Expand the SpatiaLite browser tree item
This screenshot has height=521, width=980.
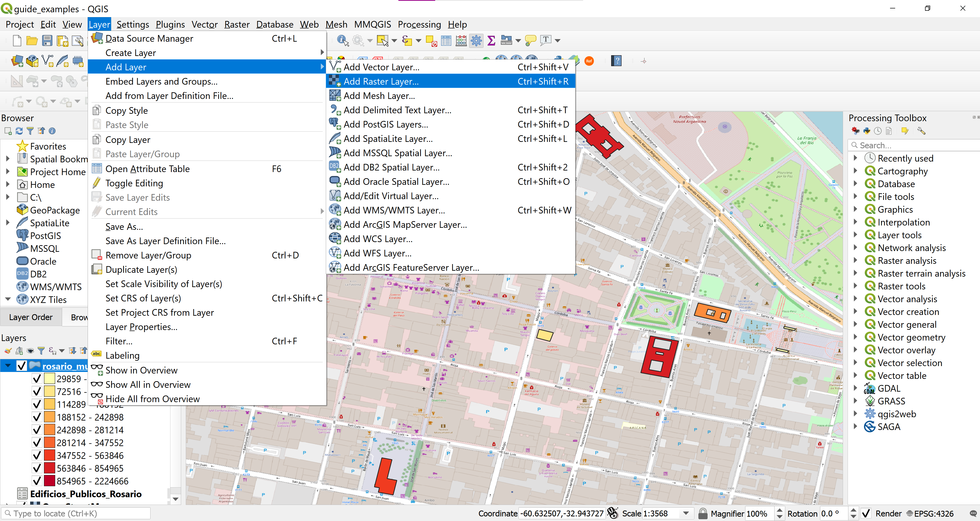(8, 223)
